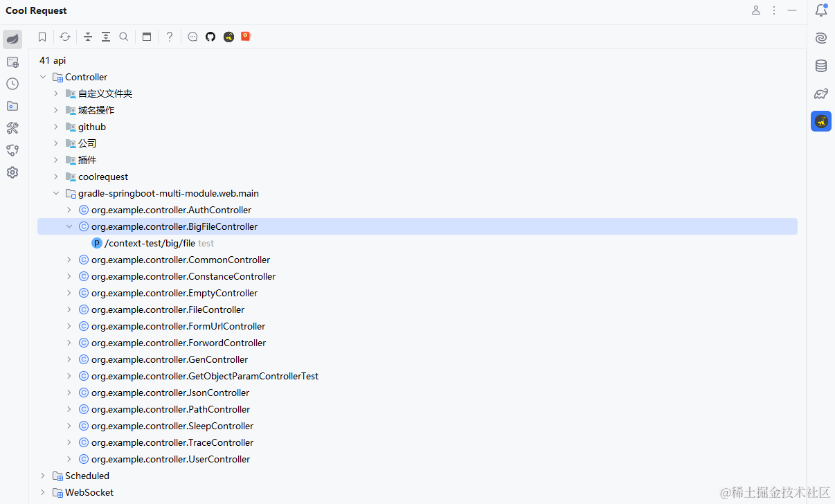Open the browser window icon in left sidebar
Screen dimensions: 835x504
(x=12, y=62)
